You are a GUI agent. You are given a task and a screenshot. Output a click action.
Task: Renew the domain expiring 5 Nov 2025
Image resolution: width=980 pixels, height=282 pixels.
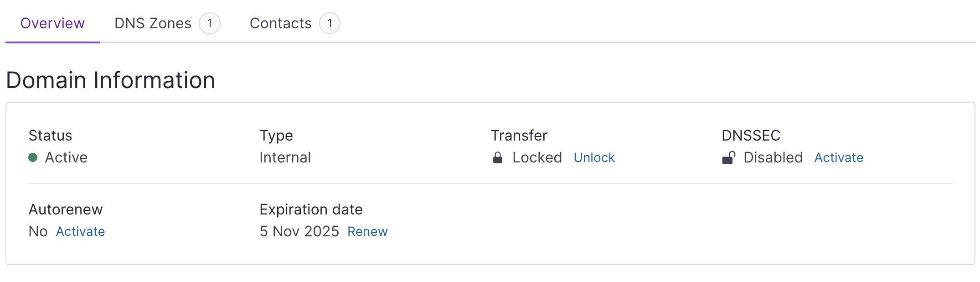click(x=367, y=232)
